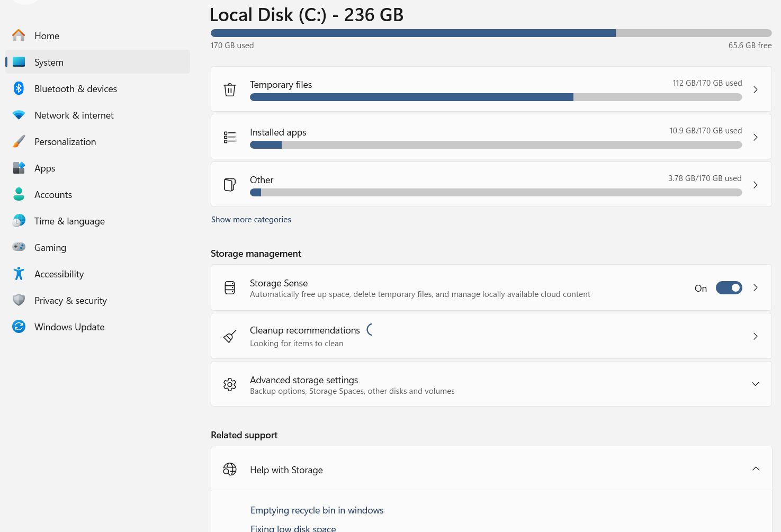Click the Accessibility figure icon
The width and height of the screenshot is (781, 532).
click(19, 274)
